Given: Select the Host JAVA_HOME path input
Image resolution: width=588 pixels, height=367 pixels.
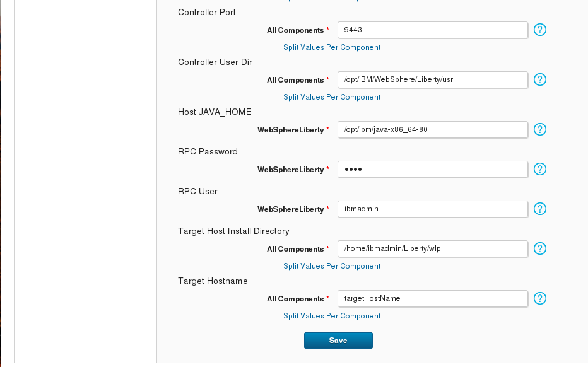Looking at the screenshot, I should (x=432, y=129).
